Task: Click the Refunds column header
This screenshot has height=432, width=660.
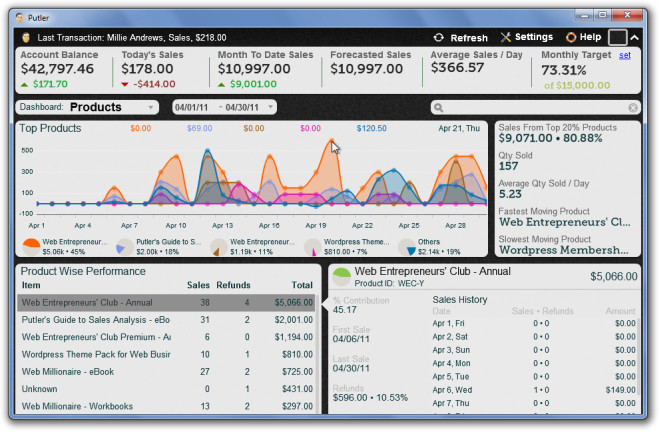Action: coord(233,285)
